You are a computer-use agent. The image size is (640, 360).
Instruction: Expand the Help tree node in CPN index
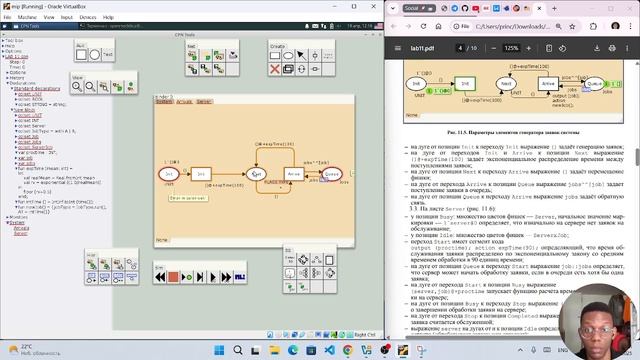(3, 46)
